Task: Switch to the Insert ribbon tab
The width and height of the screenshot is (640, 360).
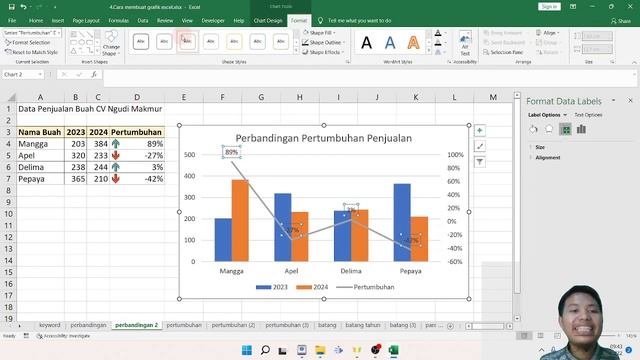Action: point(58,20)
